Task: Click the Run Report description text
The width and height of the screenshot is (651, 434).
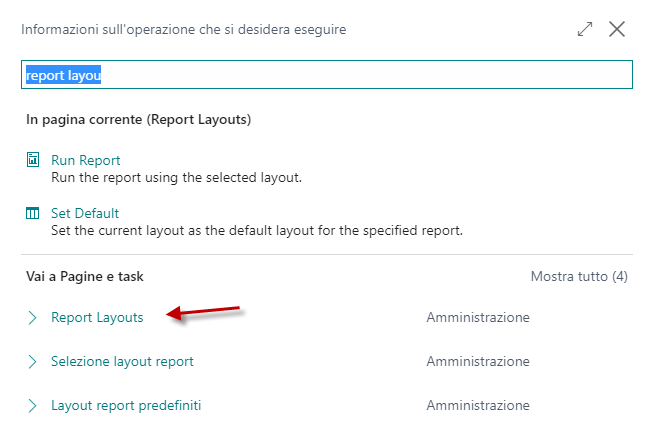Action: point(176,178)
